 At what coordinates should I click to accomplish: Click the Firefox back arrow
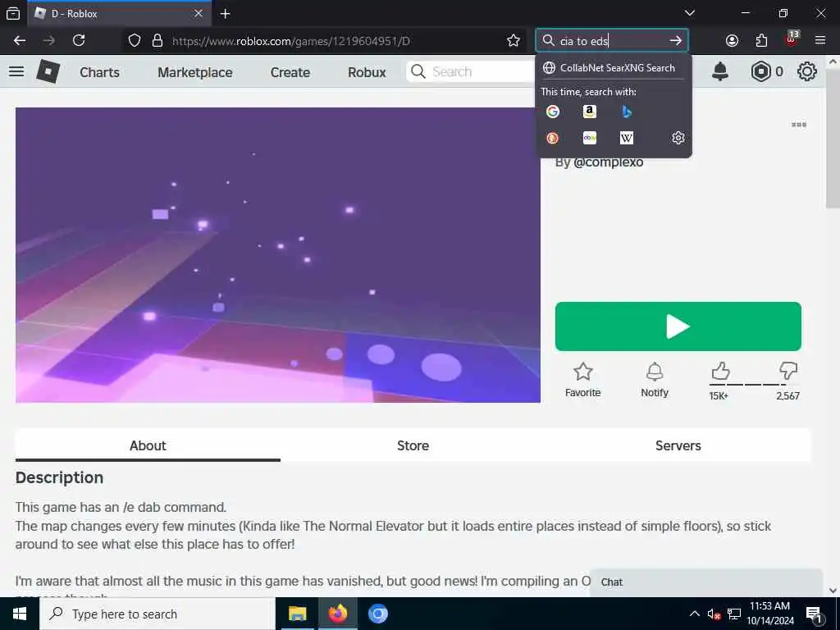click(20, 41)
